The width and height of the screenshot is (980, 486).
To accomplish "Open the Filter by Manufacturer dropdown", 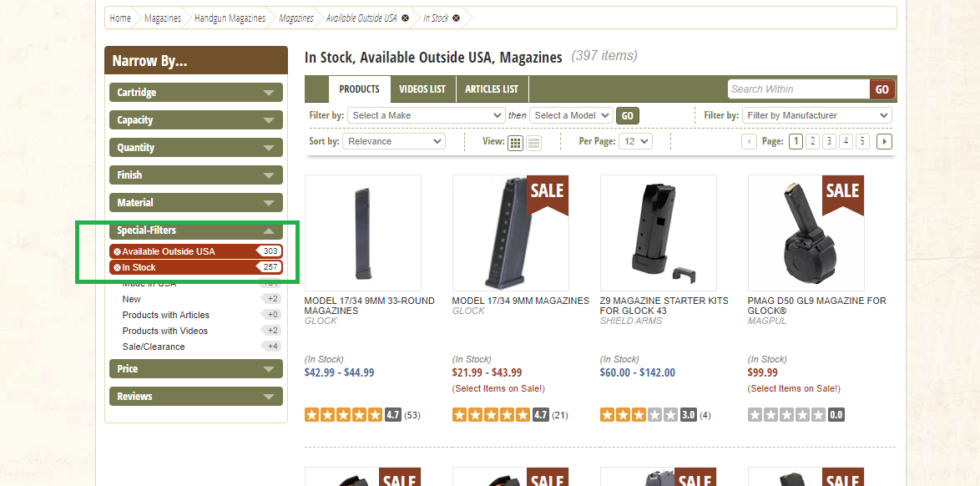I will pos(816,115).
